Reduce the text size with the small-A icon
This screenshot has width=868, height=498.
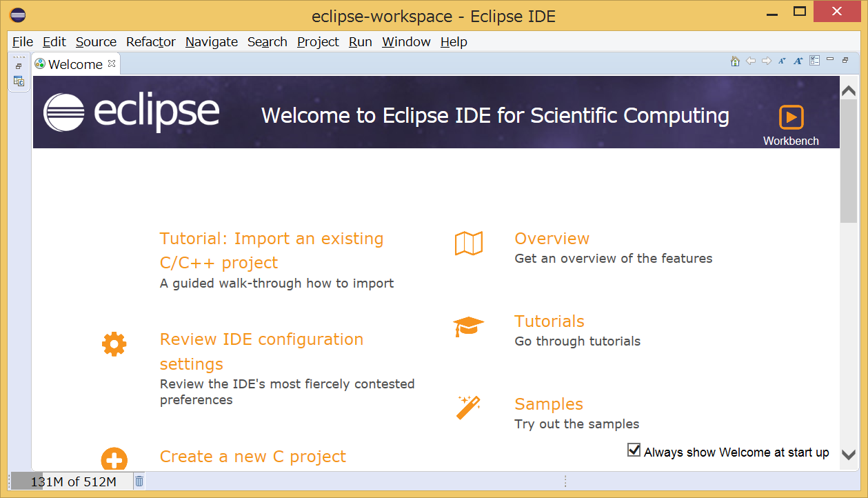click(782, 61)
